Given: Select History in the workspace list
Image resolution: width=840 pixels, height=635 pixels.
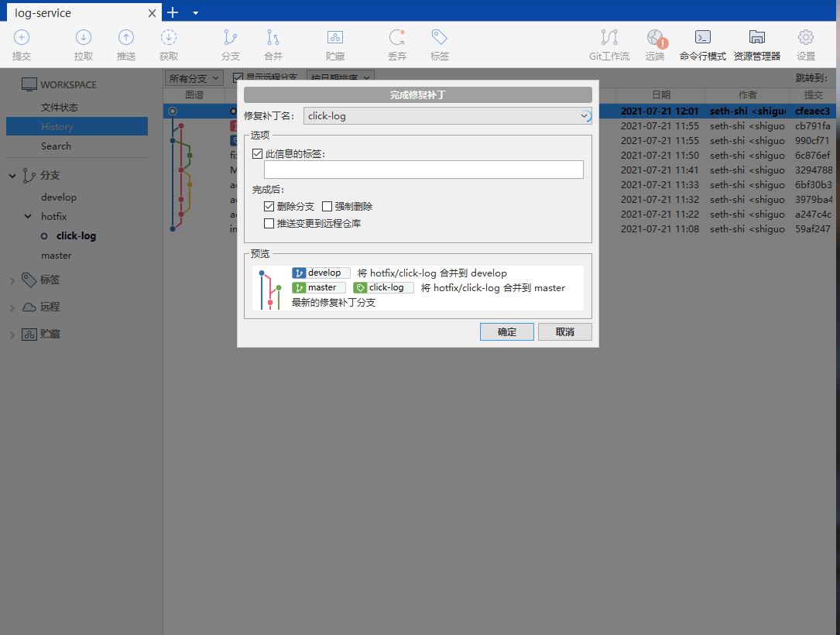Looking at the screenshot, I should click(77, 126).
